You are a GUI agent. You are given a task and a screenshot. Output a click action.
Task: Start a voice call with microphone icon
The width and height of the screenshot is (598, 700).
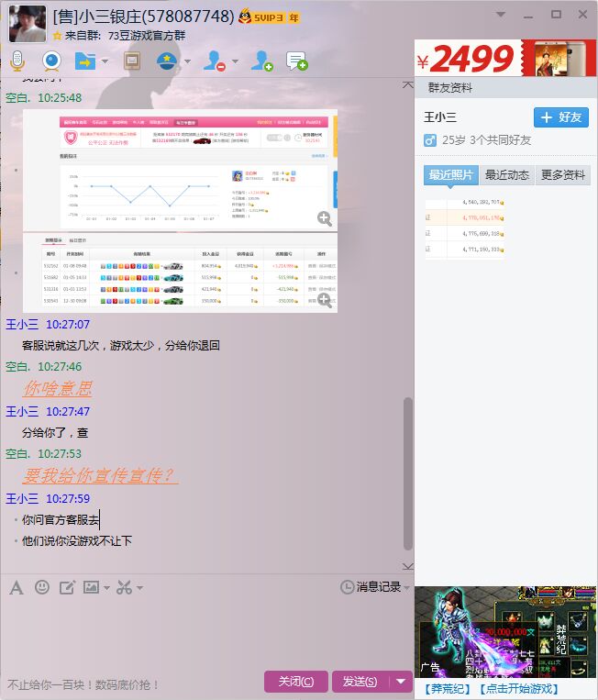coord(17,61)
